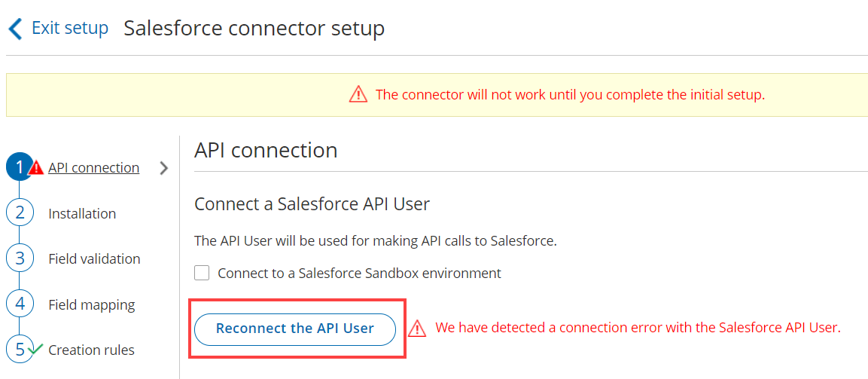Viewport: 868px width, 379px height.
Task: Click the connection error warning triangle icon
Action: (x=417, y=329)
